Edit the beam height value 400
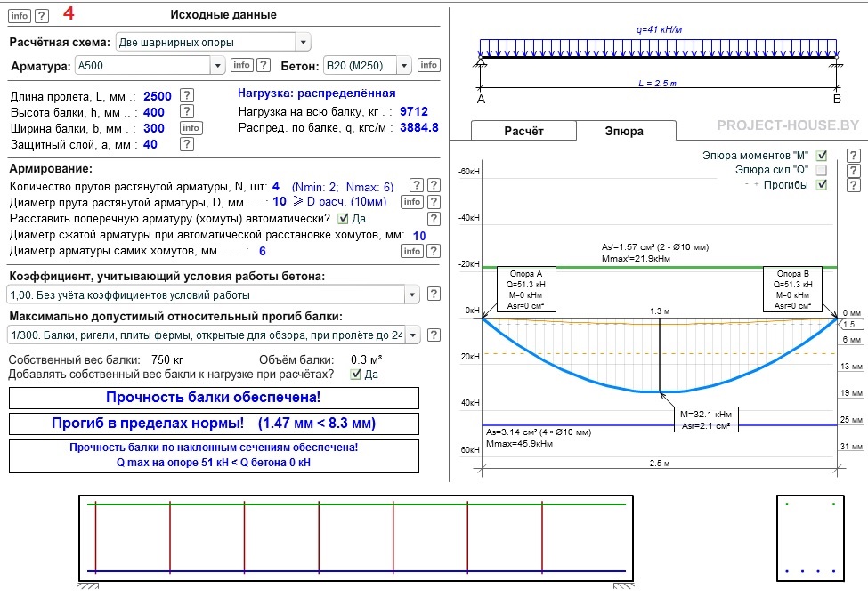868x597 pixels. click(154, 112)
